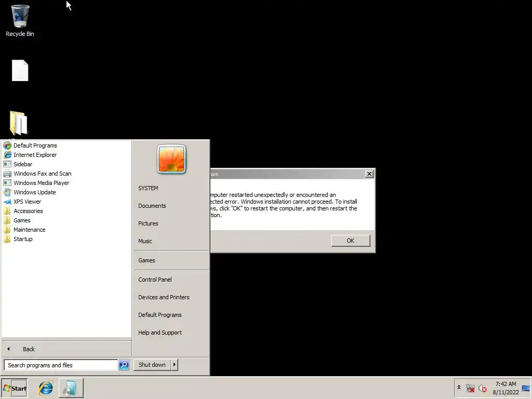Click OK in the error dialog
The height and width of the screenshot is (399, 532).
coord(351,241)
